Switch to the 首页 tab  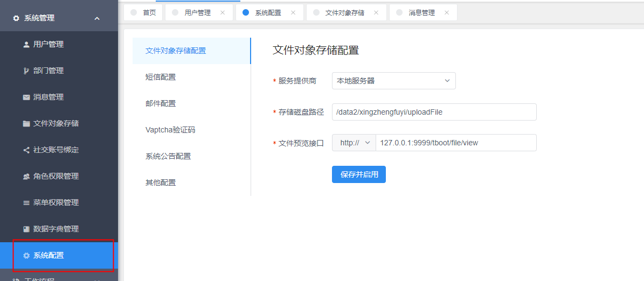(143, 13)
